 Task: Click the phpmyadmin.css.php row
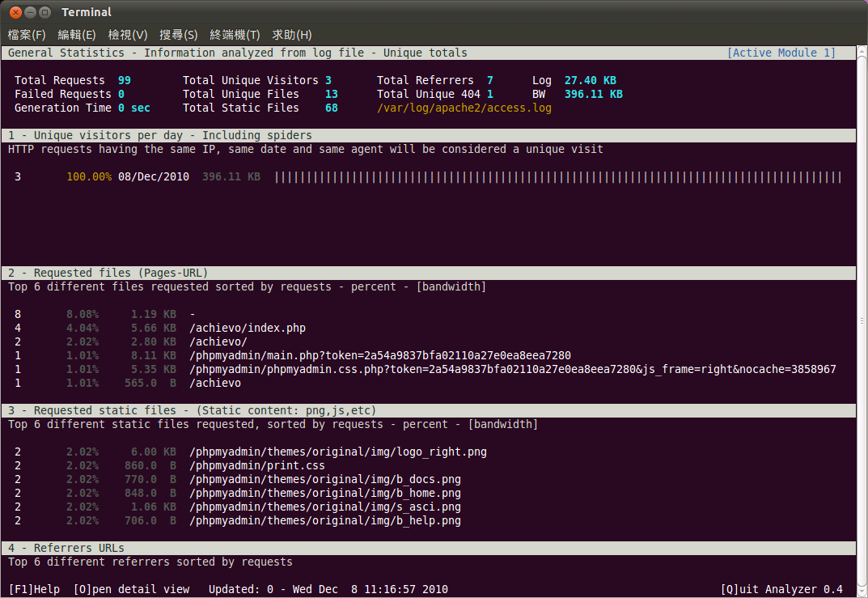[x=429, y=369]
